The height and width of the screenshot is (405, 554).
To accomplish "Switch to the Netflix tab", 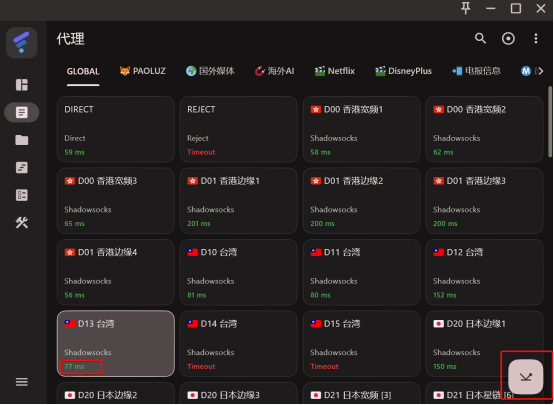I will [335, 71].
